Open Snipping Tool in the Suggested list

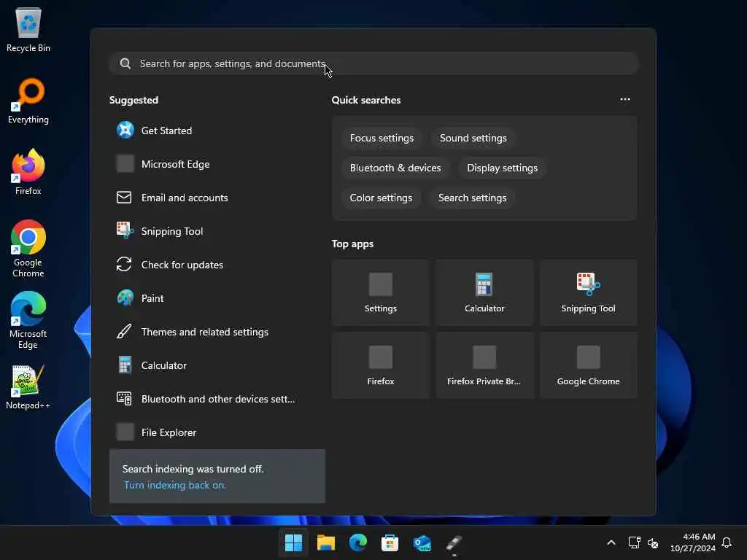point(217,231)
